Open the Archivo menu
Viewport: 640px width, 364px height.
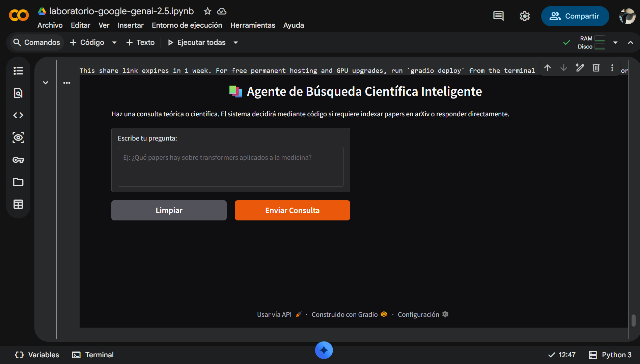50,25
